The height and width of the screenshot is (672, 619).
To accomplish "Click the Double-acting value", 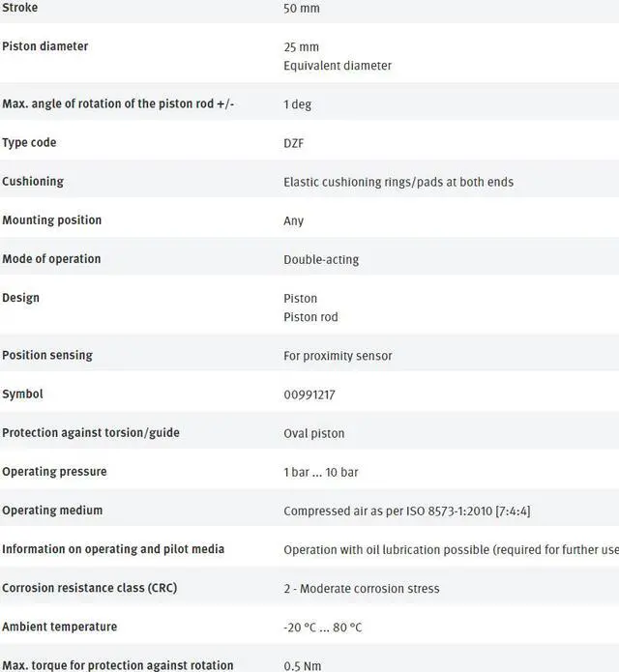I will coord(321,259).
